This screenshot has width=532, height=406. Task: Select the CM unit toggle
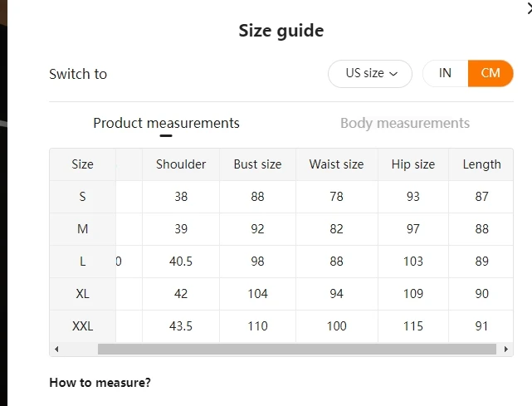(x=491, y=73)
